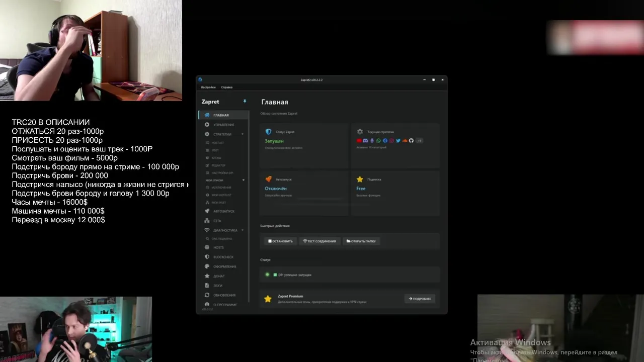Click the rocket icon on Автозапуск card
The image size is (644, 362).
tap(268, 179)
